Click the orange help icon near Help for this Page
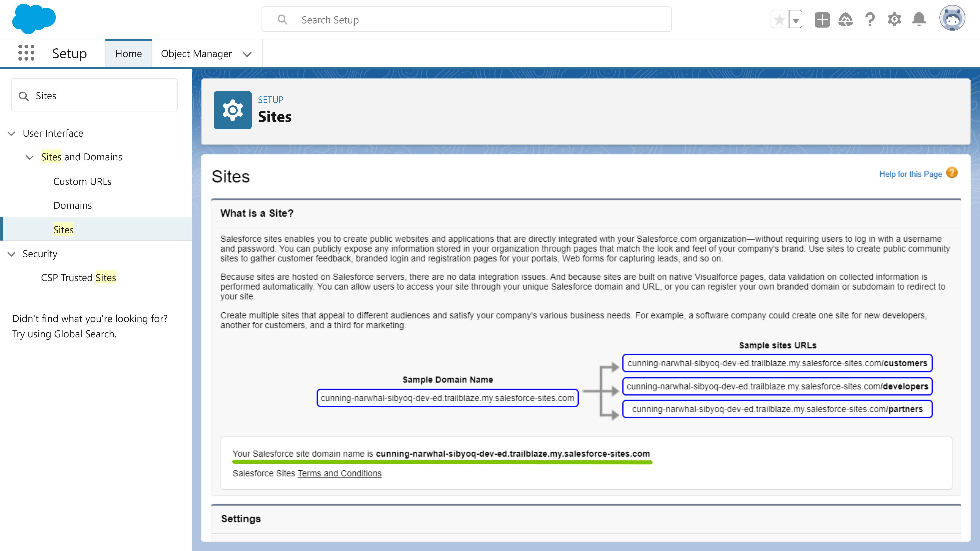 pos(952,173)
